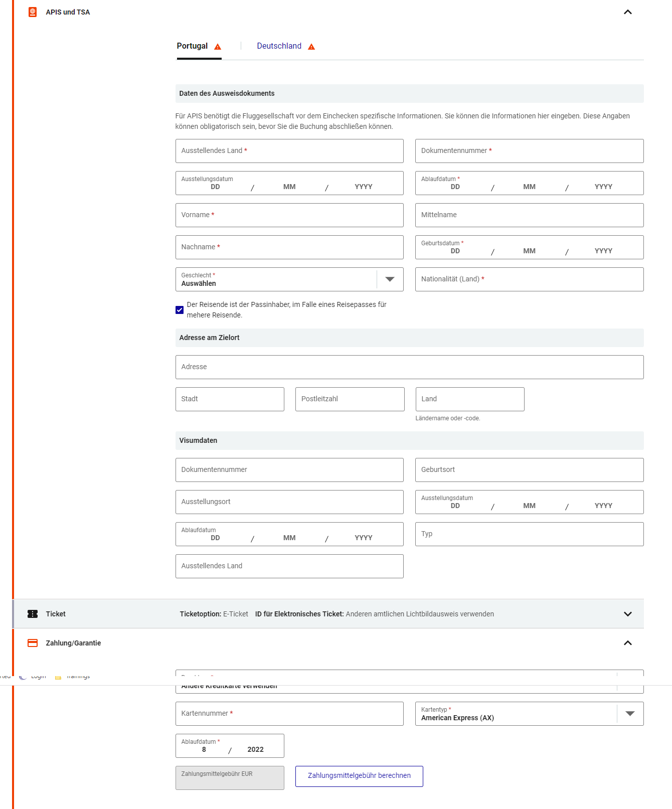This screenshot has height=809, width=672.
Task: Focus the Kartennummer field
Action: 289,714
